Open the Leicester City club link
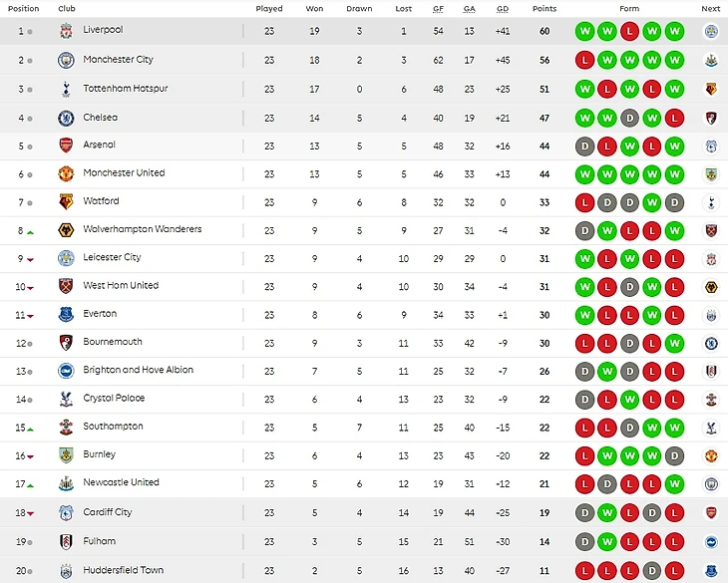This screenshot has width=728, height=583. pos(112,257)
